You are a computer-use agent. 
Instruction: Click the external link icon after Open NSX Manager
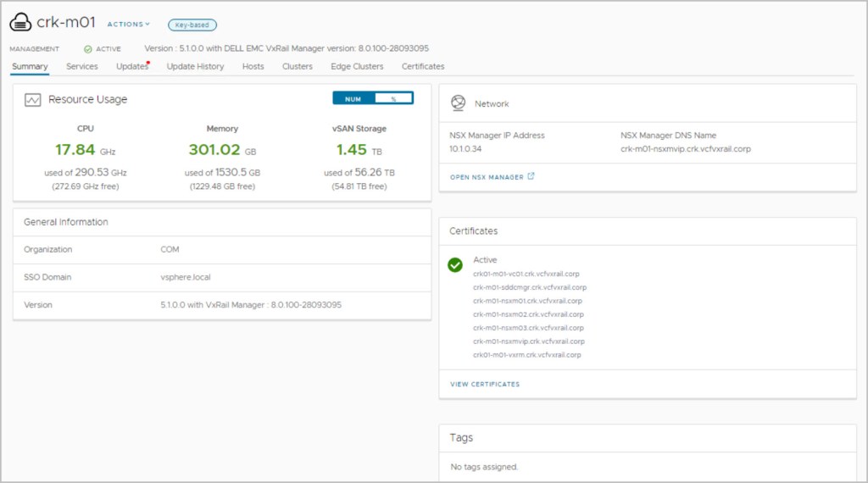pyautogui.click(x=531, y=177)
